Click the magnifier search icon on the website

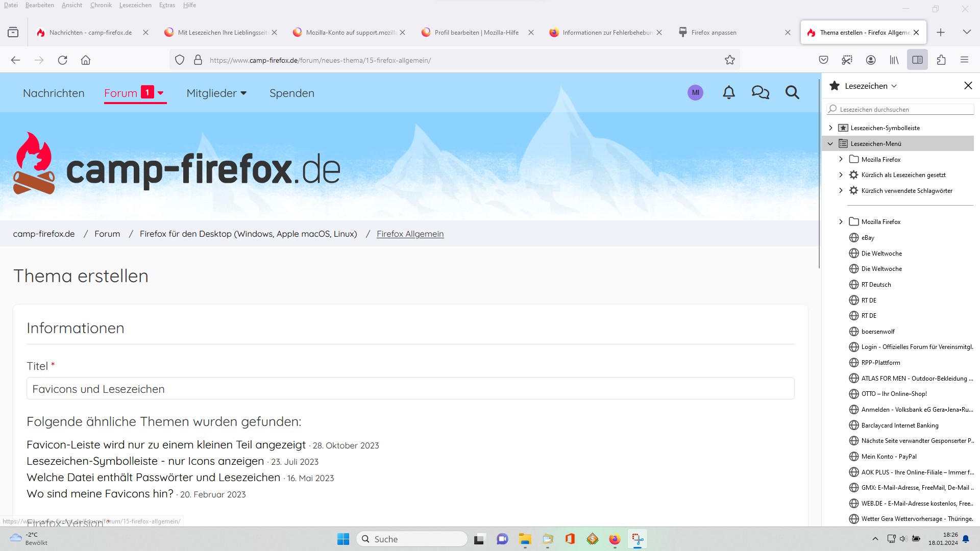792,93
